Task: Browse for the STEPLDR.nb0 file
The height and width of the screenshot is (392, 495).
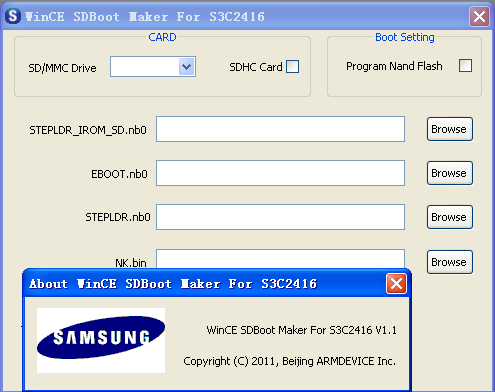Action: 450,217
